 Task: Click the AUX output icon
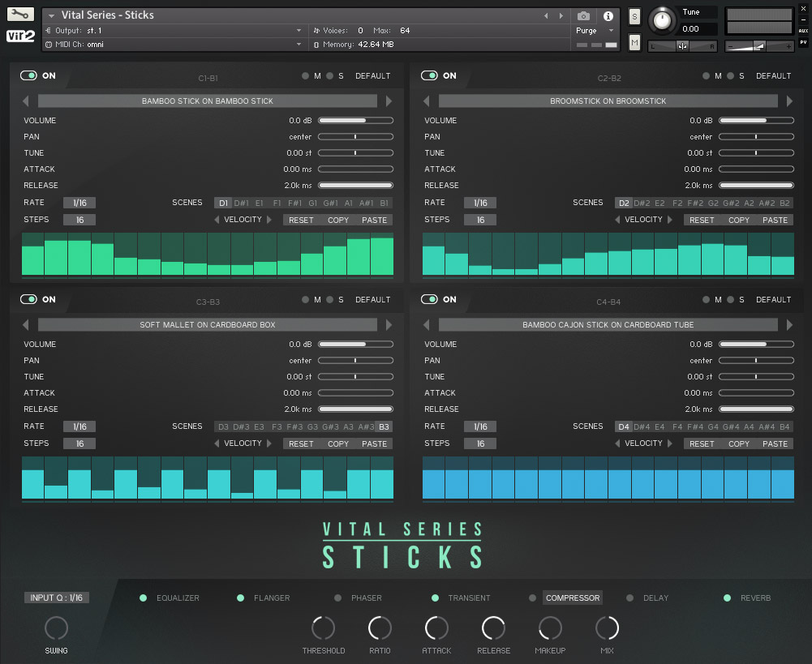804,32
